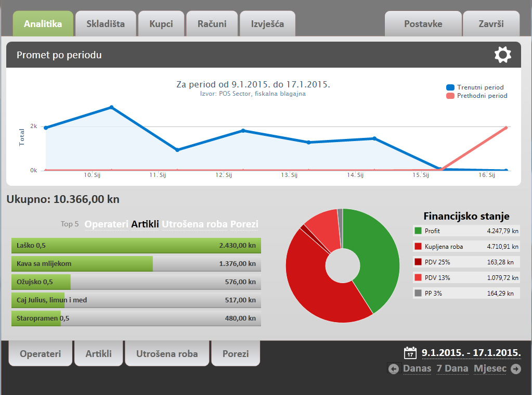Open the Skladišta tab
Screen dimensions: 532x395
[x=106, y=24]
